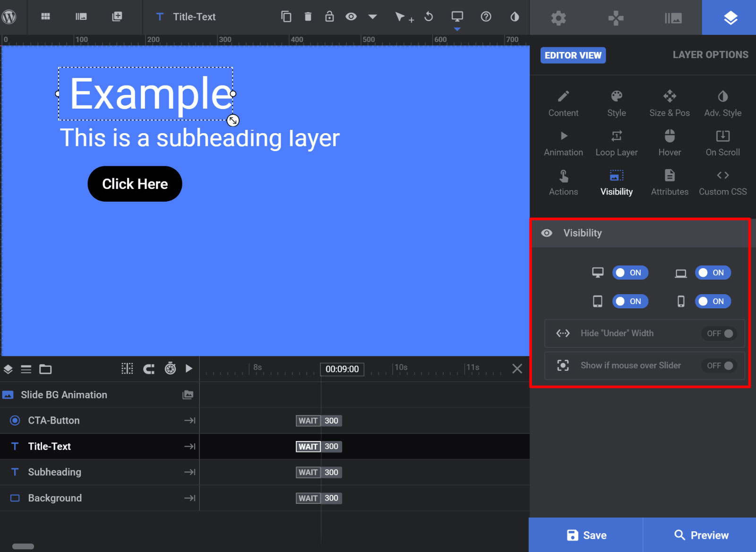
Task: Toggle the editor contrast icon
Action: click(x=515, y=17)
